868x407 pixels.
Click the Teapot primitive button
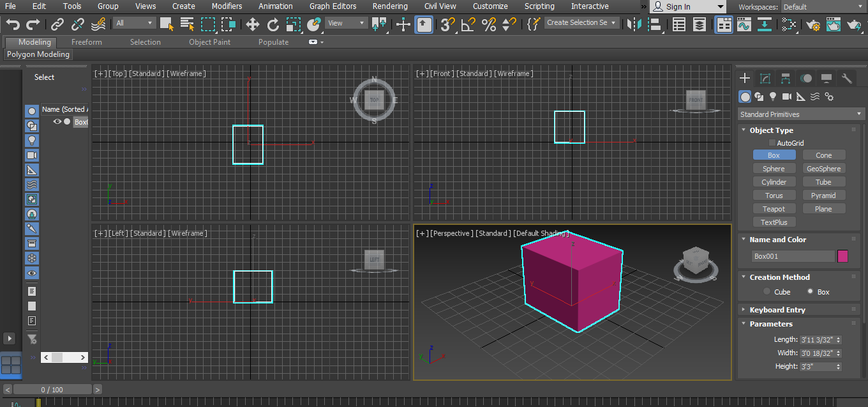point(774,209)
